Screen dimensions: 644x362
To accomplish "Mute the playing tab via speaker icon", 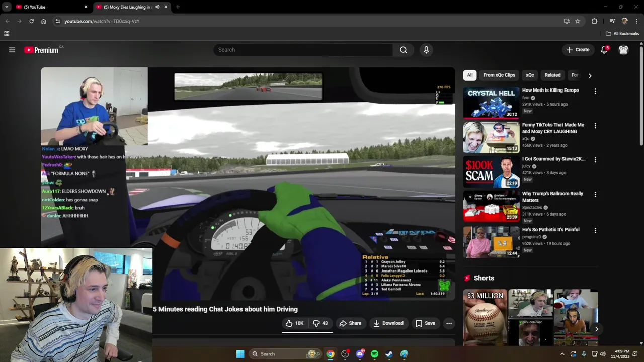I will [x=157, y=7].
